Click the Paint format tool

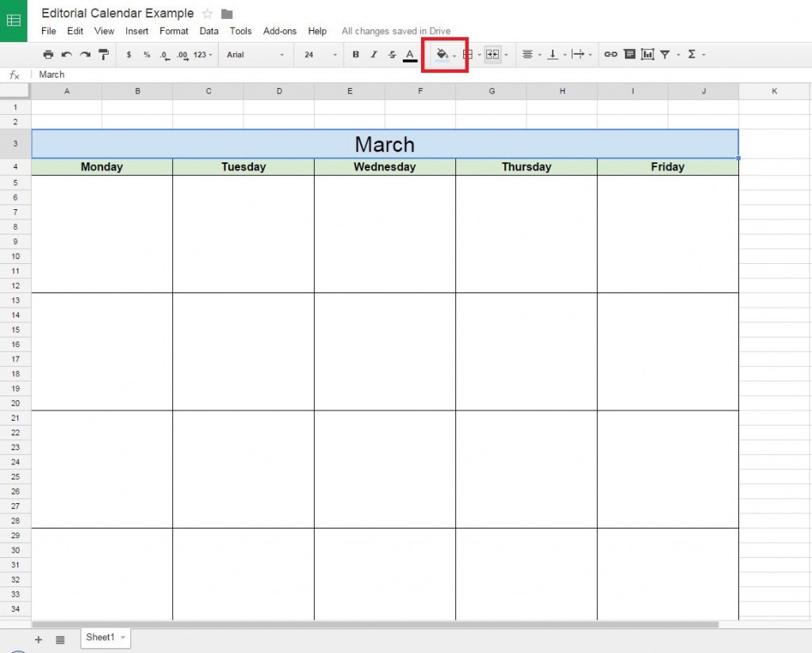[103, 54]
